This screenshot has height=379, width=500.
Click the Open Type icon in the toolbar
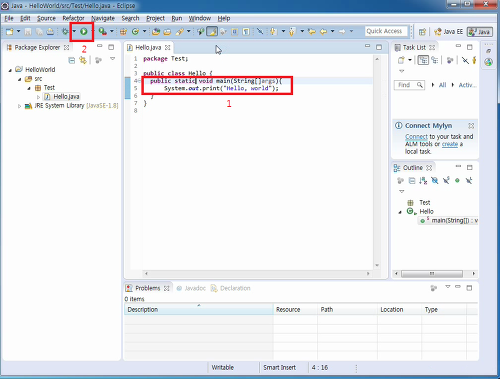pyautogui.click(x=156, y=32)
